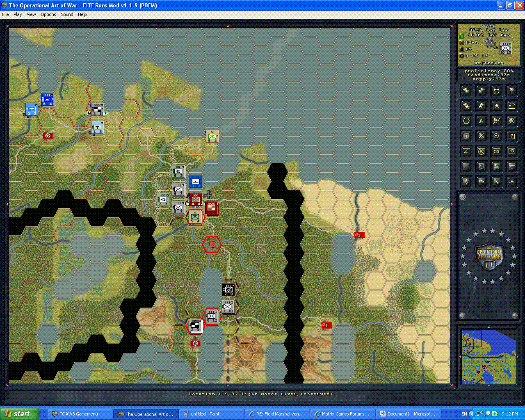Click the circled B button
This screenshot has height=420, width=525.
[482, 151]
